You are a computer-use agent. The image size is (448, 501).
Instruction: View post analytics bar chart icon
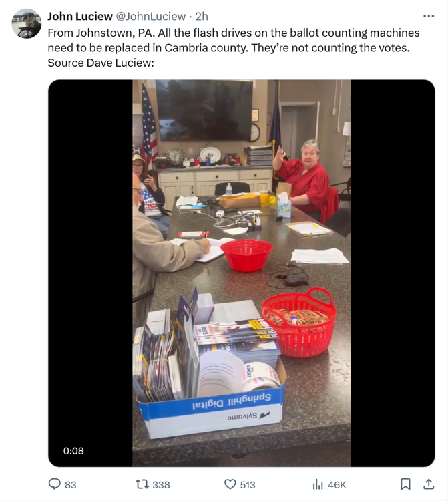pos(318,484)
